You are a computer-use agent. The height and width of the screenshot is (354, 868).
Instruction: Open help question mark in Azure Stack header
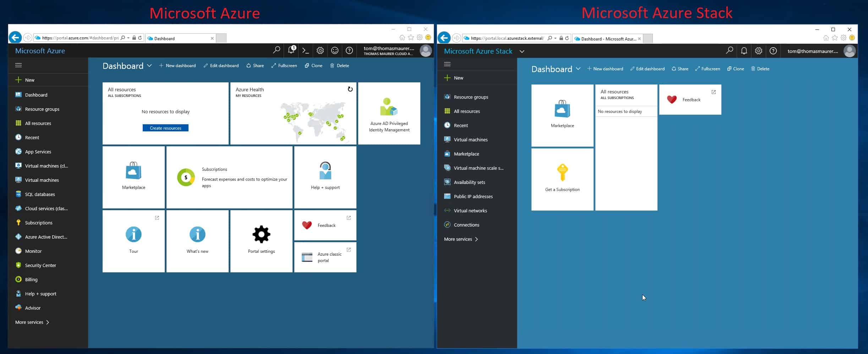[773, 51]
